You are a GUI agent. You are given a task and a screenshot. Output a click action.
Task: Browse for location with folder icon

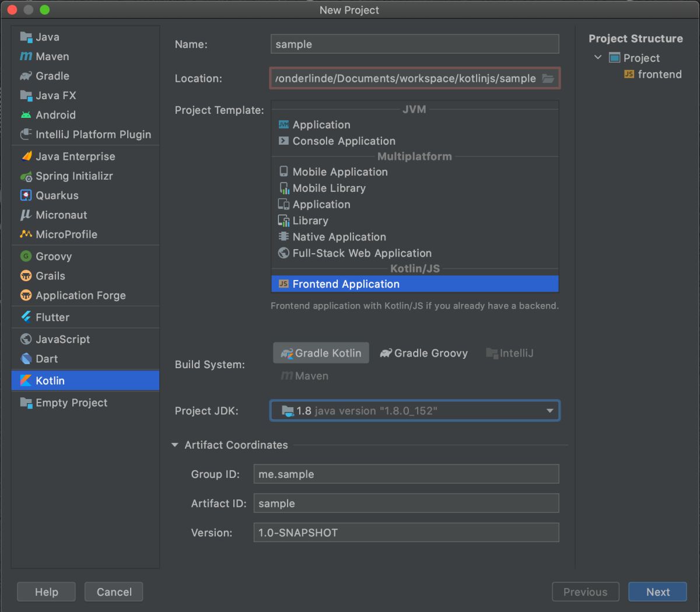tap(548, 78)
